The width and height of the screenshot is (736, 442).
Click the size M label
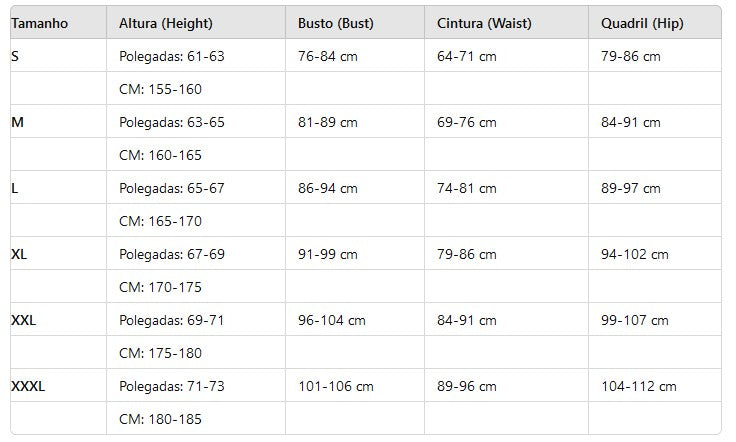[x=17, y=122]
